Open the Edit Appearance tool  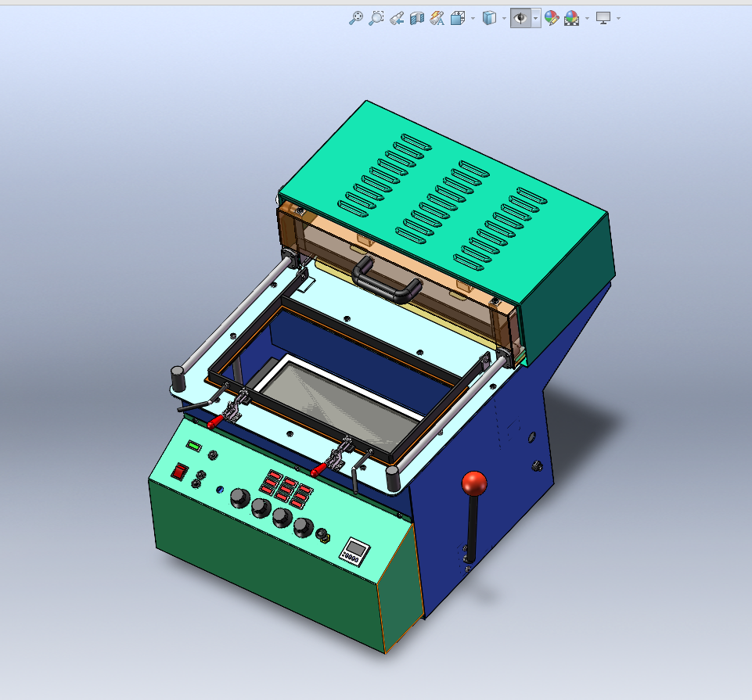click(552, 18)
